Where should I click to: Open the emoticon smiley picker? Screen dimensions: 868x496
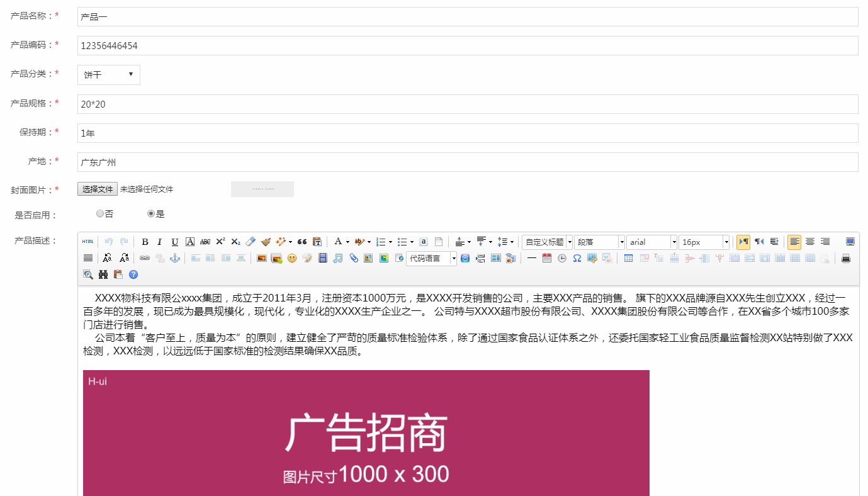point(292,258)
